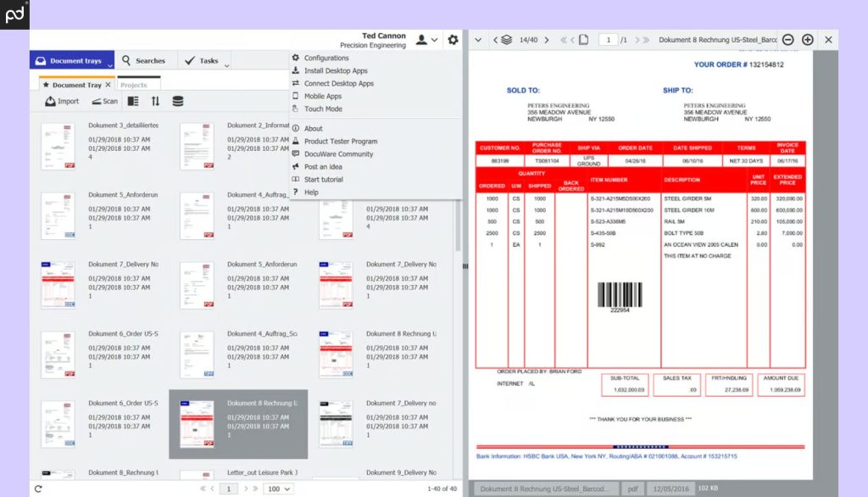
Task: Click the Letter_out Leisure Park document name
Action: [262, 472]
